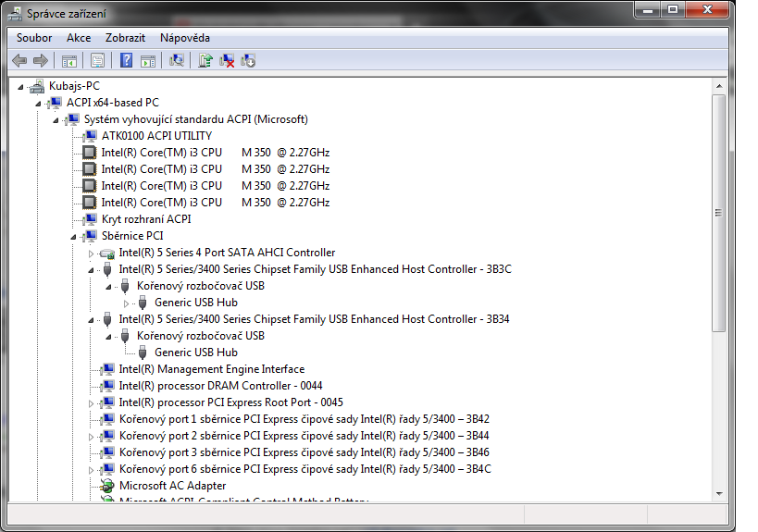Image resolution: width=758 pixels, height=532 pixels.
Task: Open the Properties toolbar icon
Action: 98,61
